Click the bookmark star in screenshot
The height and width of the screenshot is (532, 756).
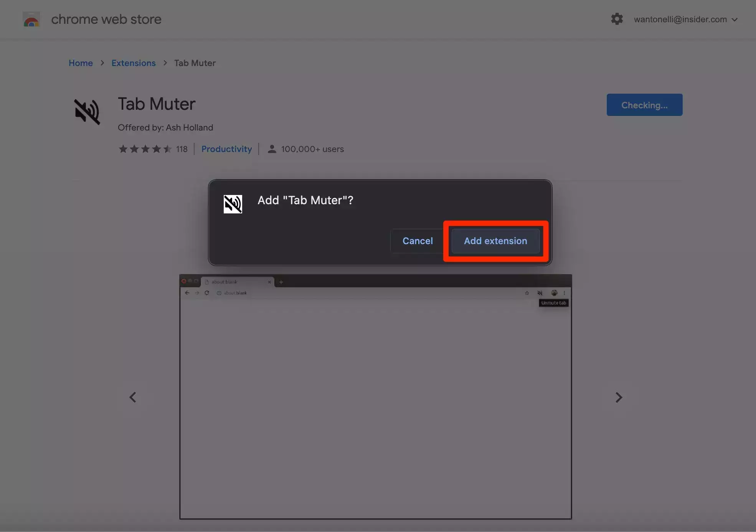pos(527,293)
